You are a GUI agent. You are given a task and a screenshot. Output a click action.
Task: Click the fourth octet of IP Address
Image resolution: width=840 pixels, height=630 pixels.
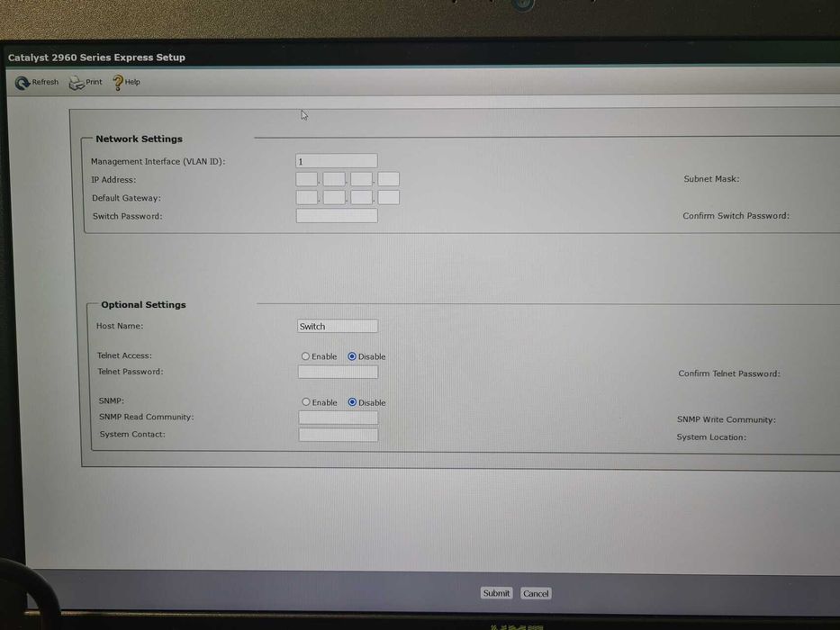click(388, 179)
